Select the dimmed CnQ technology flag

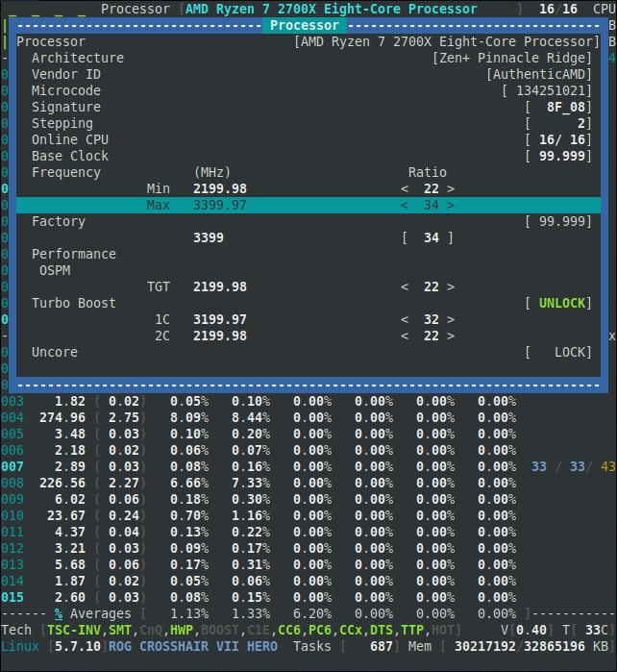click(x=151, y=631)
